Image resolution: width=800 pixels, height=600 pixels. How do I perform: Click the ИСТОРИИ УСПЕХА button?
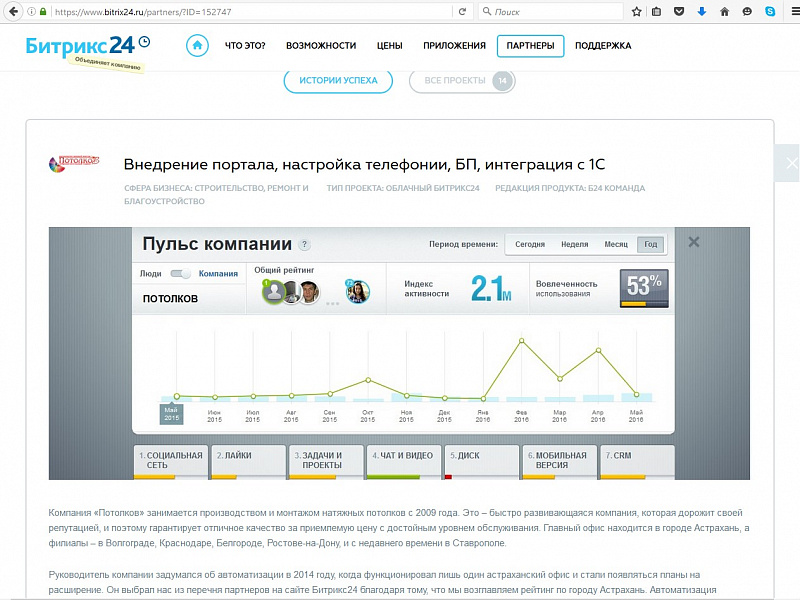(338, 81)
